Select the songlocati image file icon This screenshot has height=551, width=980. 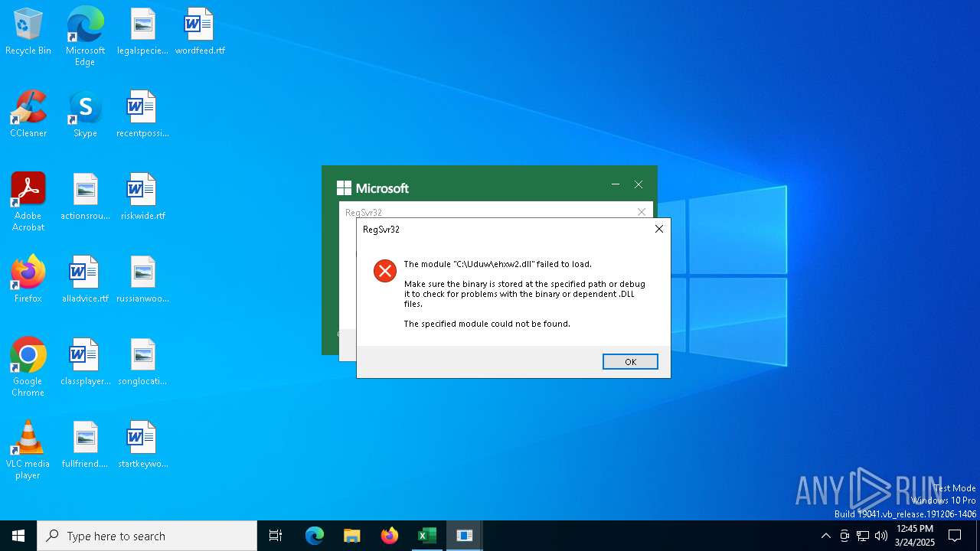pos(142,363)
